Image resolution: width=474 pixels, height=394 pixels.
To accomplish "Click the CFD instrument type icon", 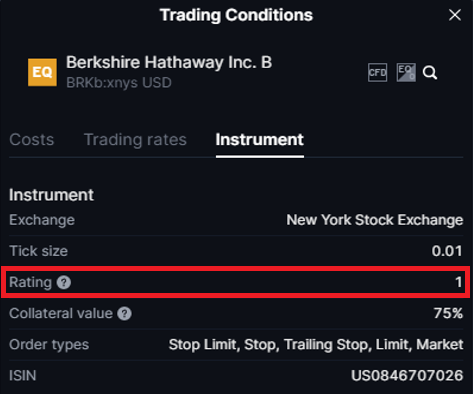I will pyautogui.click(x=378, y=72).
